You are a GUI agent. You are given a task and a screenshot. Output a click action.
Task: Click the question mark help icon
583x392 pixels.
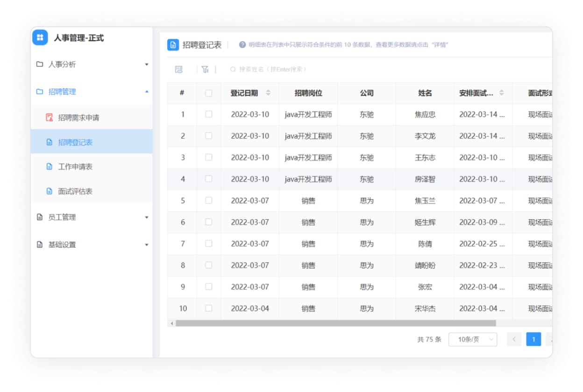(x=242, y=45)
